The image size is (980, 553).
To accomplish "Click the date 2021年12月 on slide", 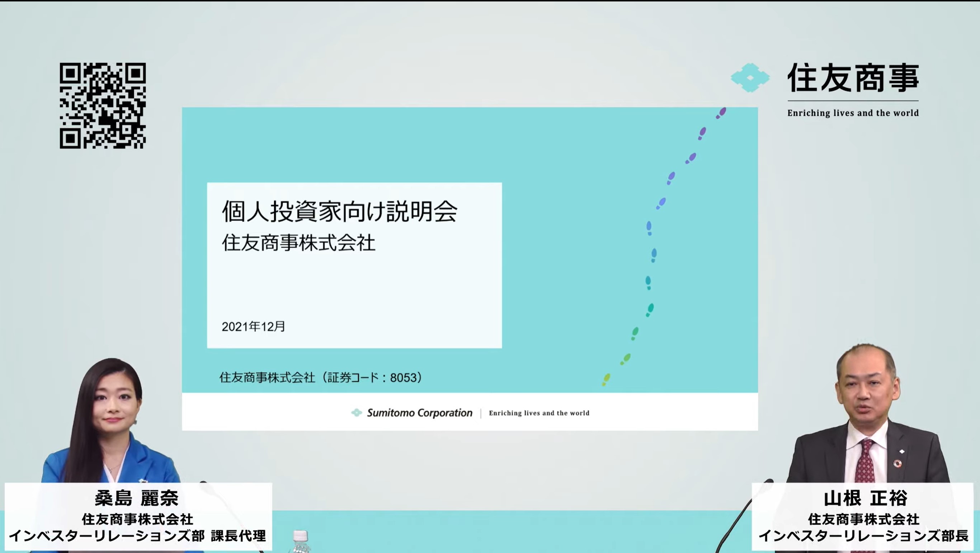I will pyautogui.click(x=253, y=326).
